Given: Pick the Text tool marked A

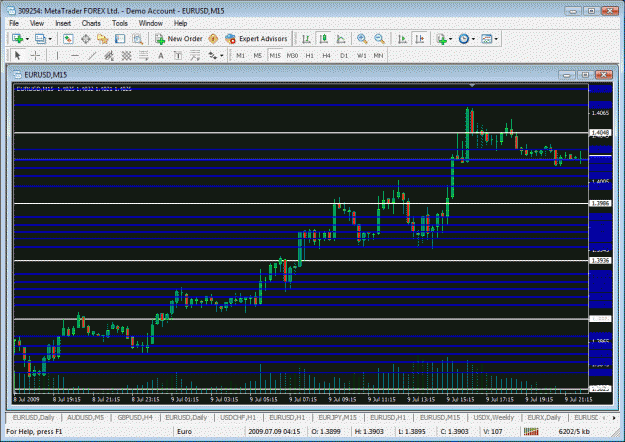Looking at the screenshot, I should pos(161,55).
